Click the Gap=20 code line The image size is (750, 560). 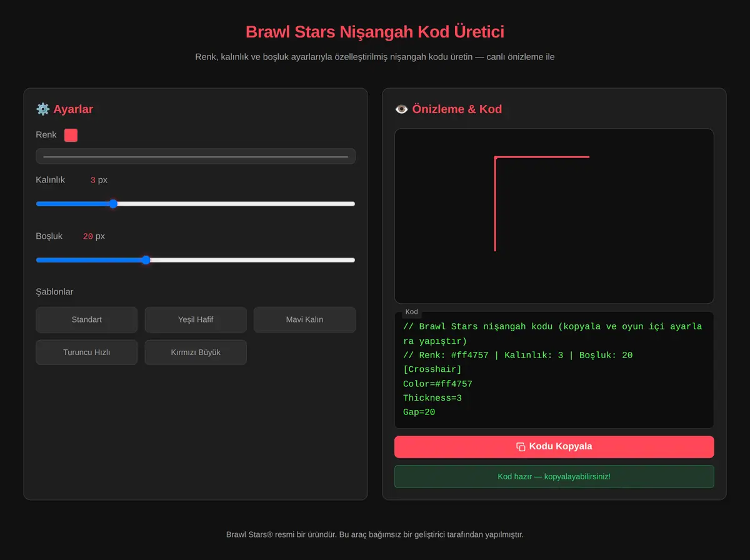[x=419, y=412]
